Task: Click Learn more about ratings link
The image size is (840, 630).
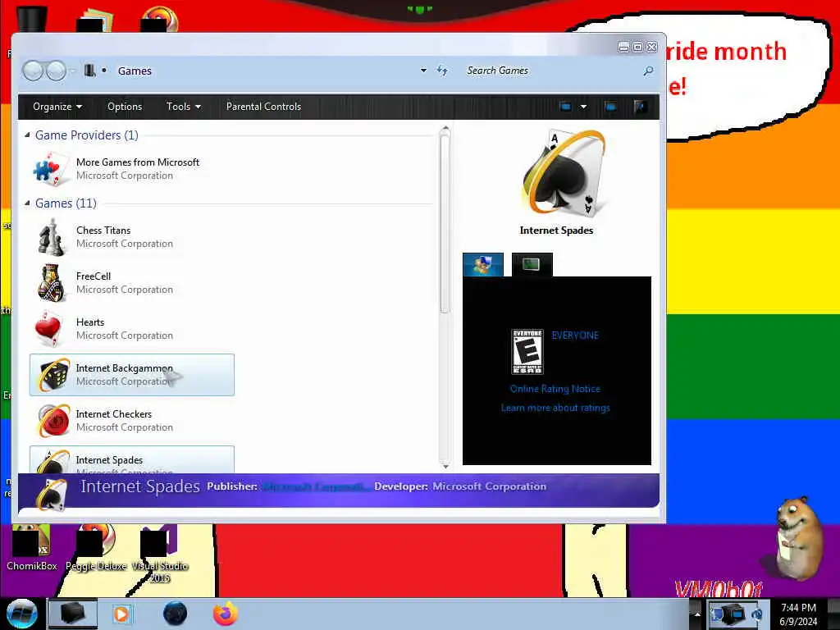Action: click(555, 408)
